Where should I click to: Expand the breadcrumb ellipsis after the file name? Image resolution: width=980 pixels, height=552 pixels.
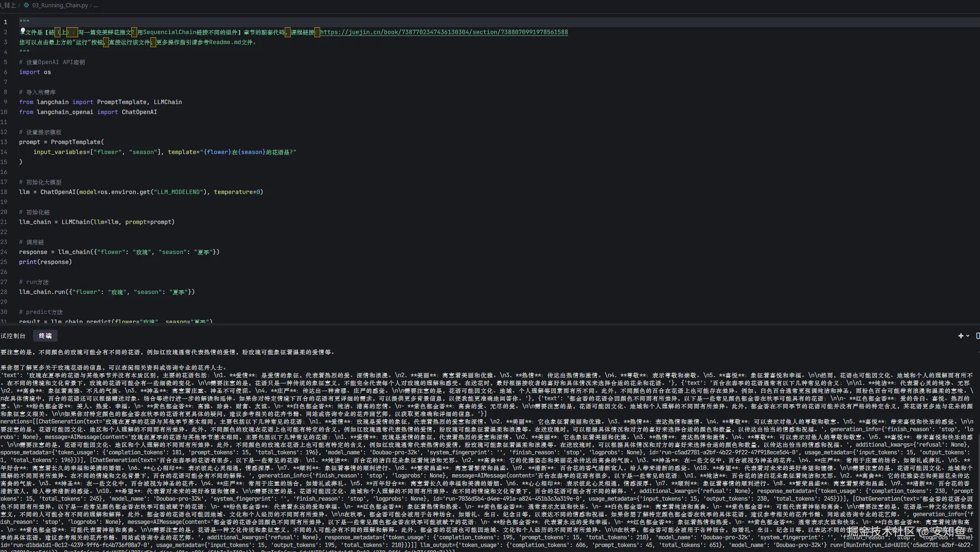[96, 5]
